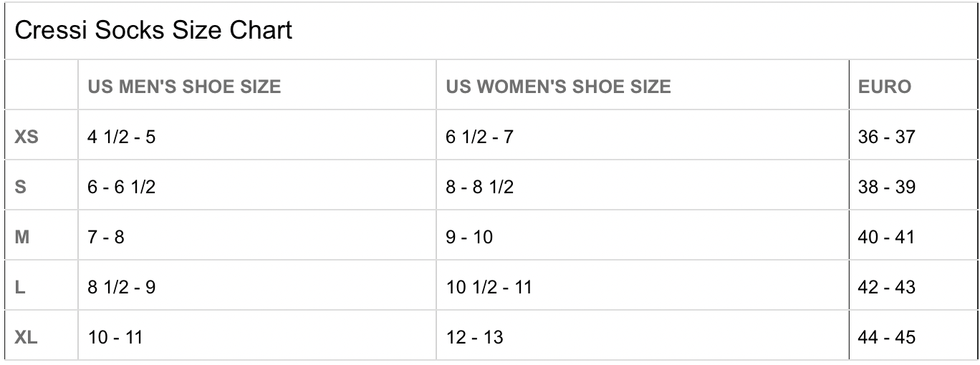Click the XL size row label
This screenshot has width=980, height=365.
pyautogui.click(x=27, y=336)
